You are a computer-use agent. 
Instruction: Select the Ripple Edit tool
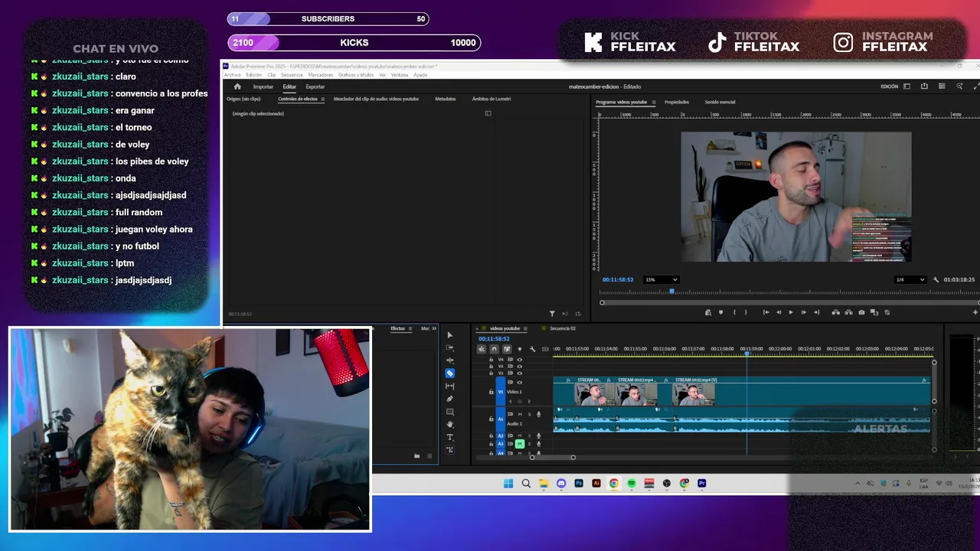tap(450, 360)
